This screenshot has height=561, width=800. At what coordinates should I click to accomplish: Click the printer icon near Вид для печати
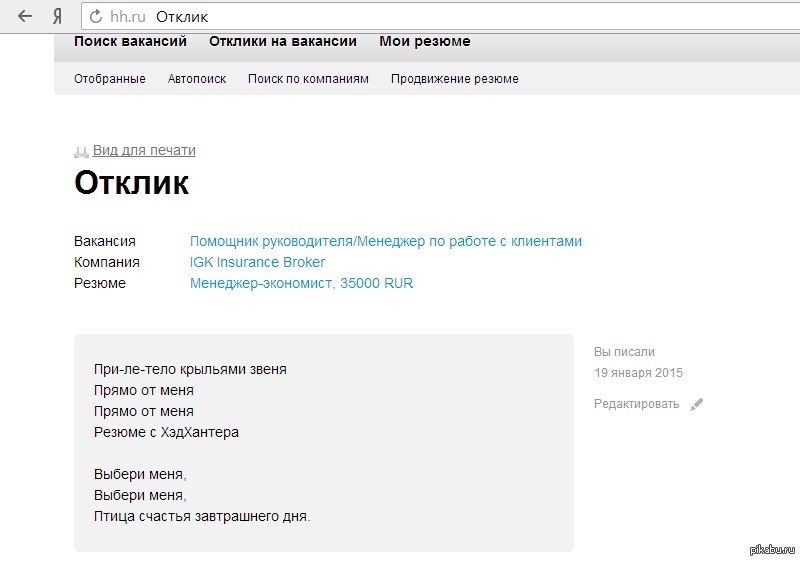[81, 151]
